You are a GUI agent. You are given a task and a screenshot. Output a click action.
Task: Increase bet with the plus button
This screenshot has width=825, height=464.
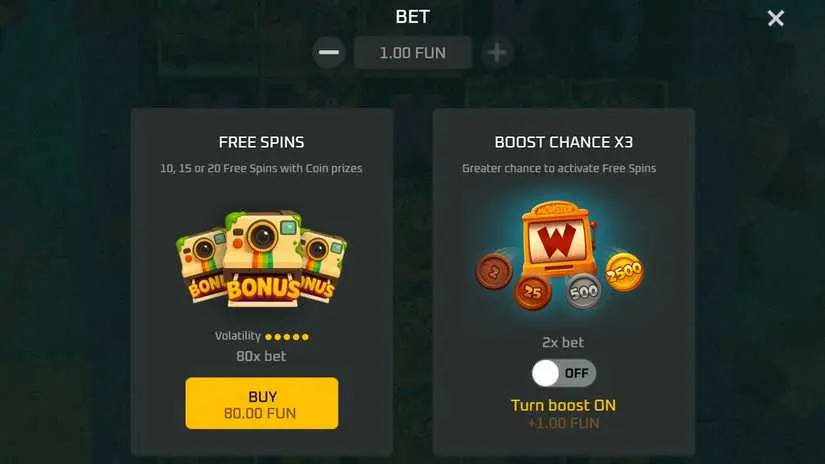click(497, 52)
